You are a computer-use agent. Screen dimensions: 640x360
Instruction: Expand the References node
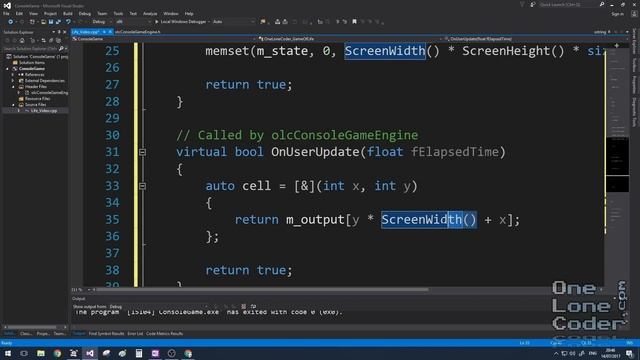(x=13, y=75)
